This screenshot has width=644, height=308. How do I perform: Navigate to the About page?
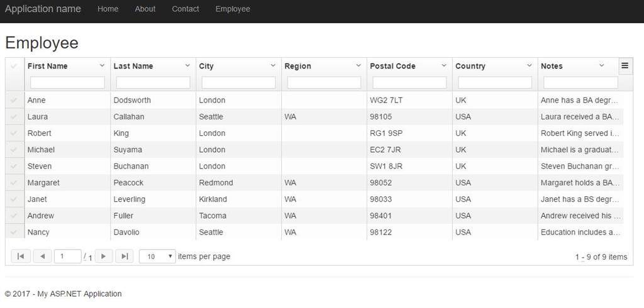[x=145, y=9]
